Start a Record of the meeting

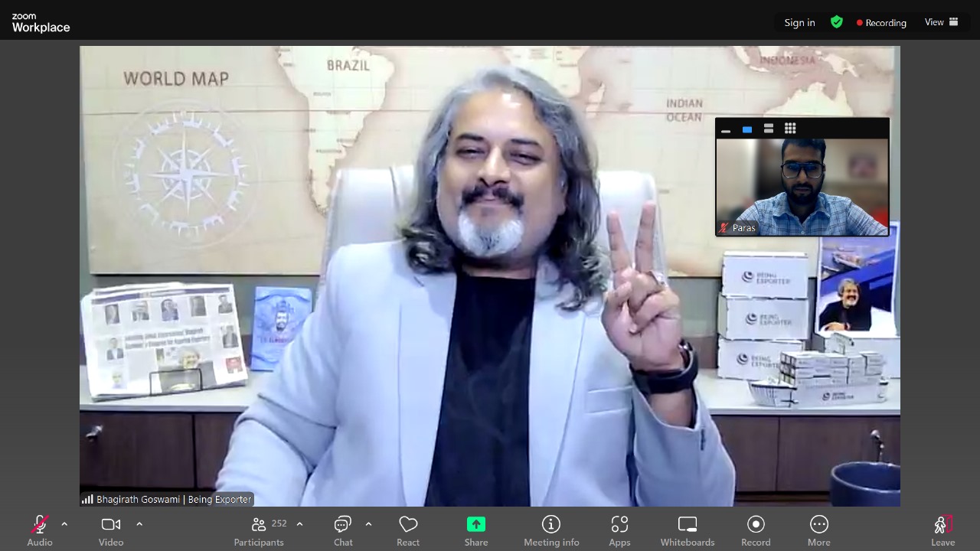pos(755,523)
